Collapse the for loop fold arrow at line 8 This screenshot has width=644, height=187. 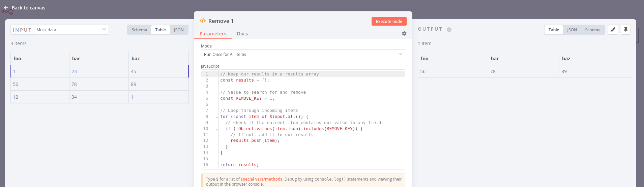click(x=217, y=117)
